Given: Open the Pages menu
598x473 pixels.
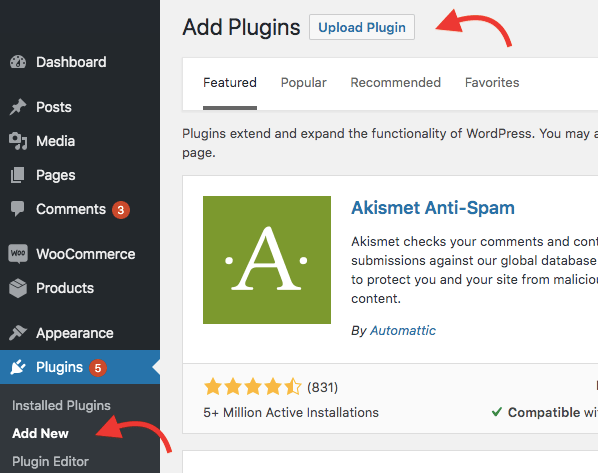Looking at the screenshot, I should [56, 175].
